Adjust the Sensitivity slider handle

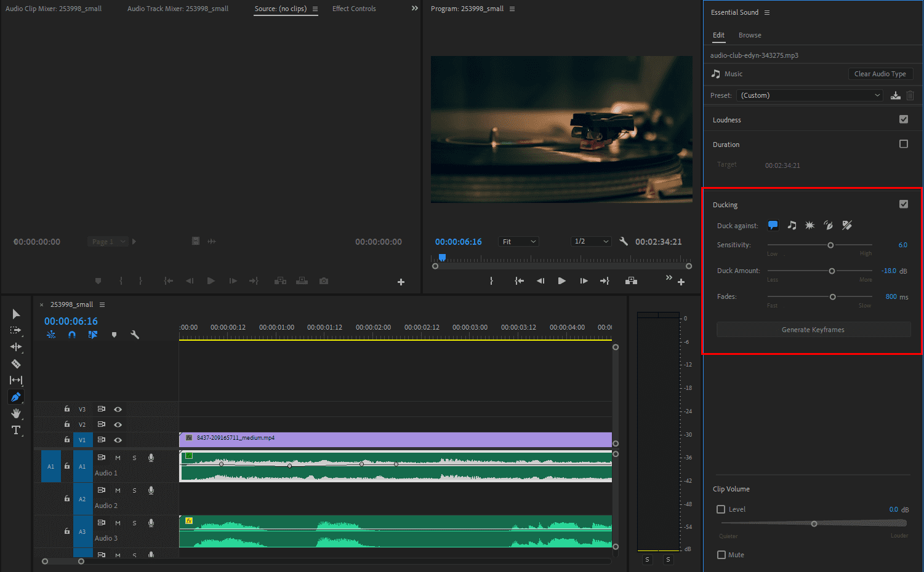coord(830,245)
